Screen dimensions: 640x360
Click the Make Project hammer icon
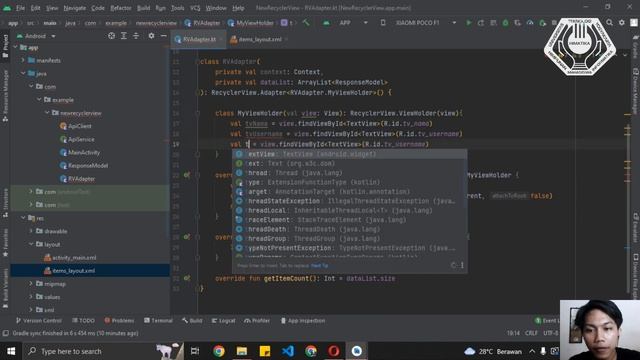click(306, 23)
